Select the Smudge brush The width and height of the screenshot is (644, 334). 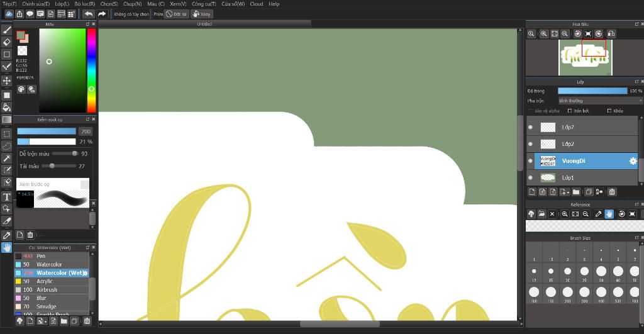pos(52,306)
